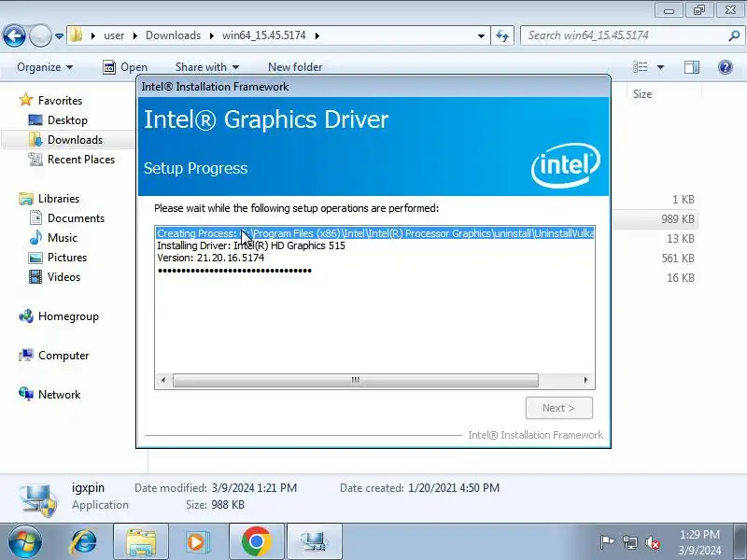Go back in Explorer navigation

[14, 35]
